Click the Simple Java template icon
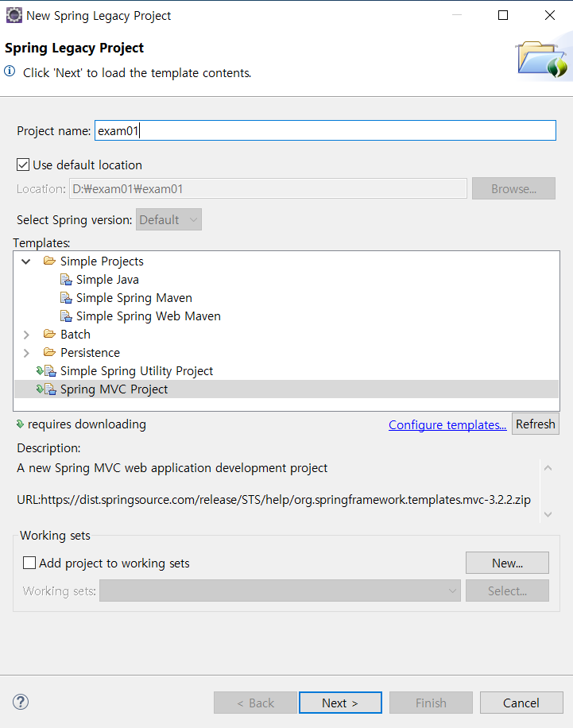Viewport: 573px width, 728px height. coord(66,280)
